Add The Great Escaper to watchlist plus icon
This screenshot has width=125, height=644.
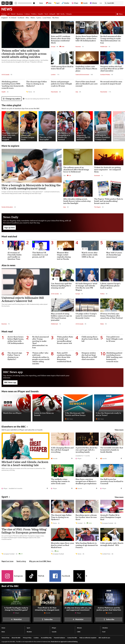(47, 488)
